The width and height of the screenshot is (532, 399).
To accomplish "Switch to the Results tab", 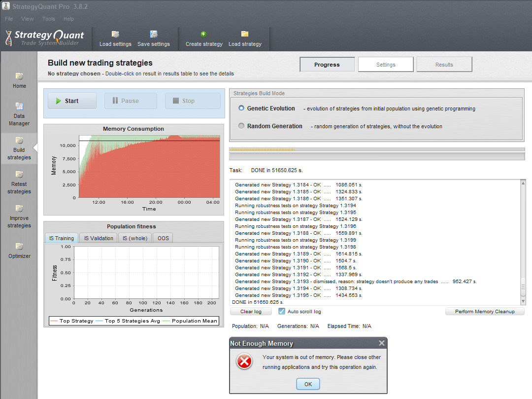I will pyautogui.click(x=444, y=65).
